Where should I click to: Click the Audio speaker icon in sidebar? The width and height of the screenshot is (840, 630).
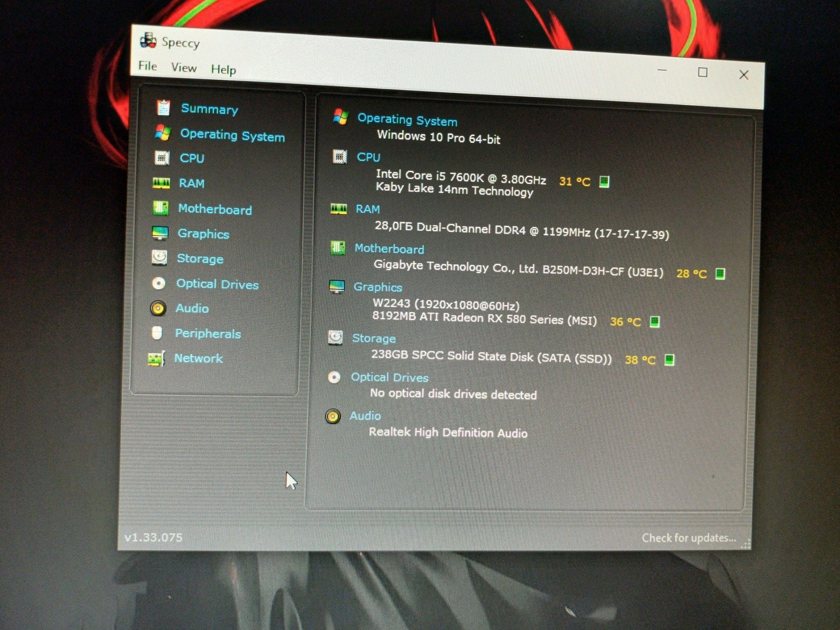pos(158,308)
